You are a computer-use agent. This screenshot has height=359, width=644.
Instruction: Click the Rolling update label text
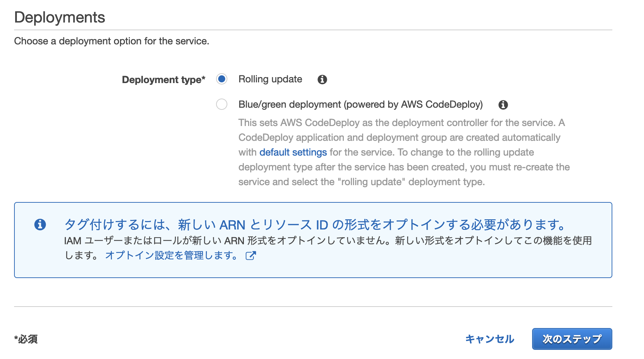coord(270,79)
